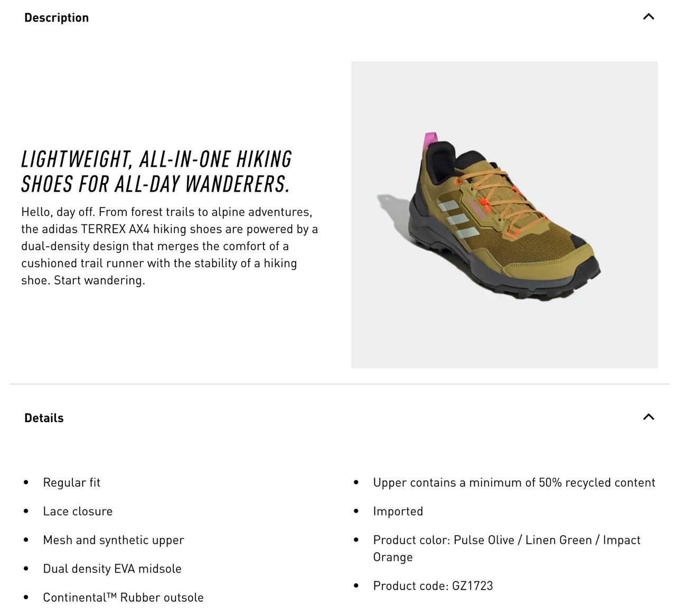Click the Product code GZ1723 text
Screen dimensions: 676x616
[x=433, y=585]
